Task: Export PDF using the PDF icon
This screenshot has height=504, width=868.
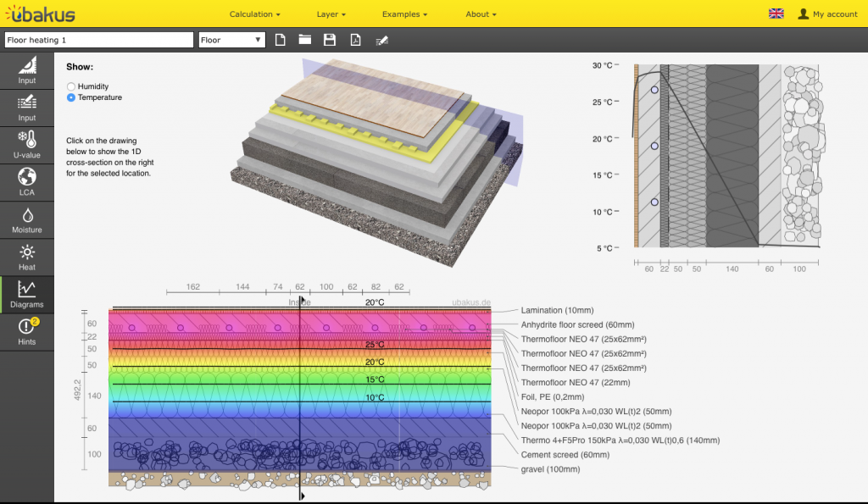Action: pos(356,40)
